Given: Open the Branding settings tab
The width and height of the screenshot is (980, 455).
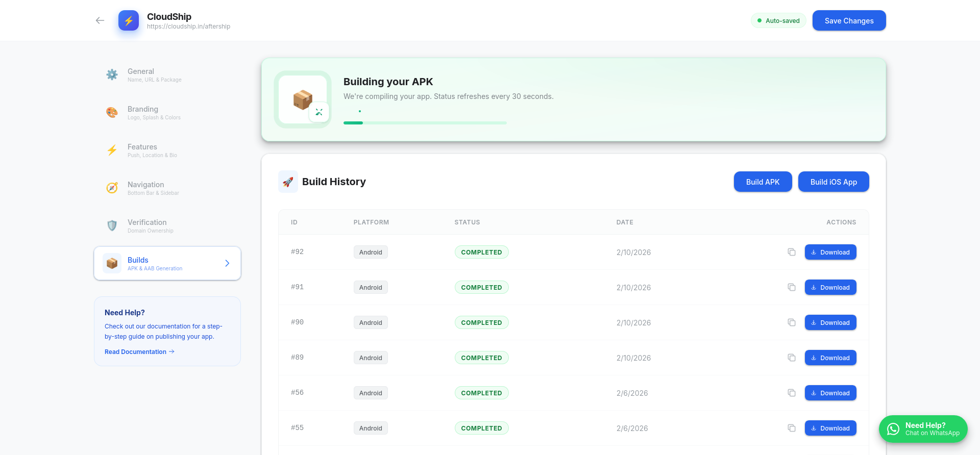Looking at the screenshot, I should [167, 112].
